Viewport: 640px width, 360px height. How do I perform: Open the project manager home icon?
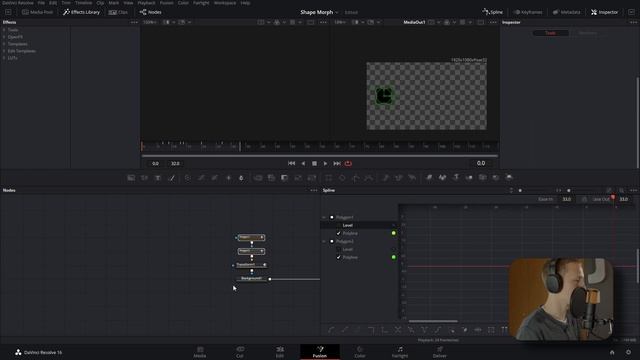pos(612,352)
